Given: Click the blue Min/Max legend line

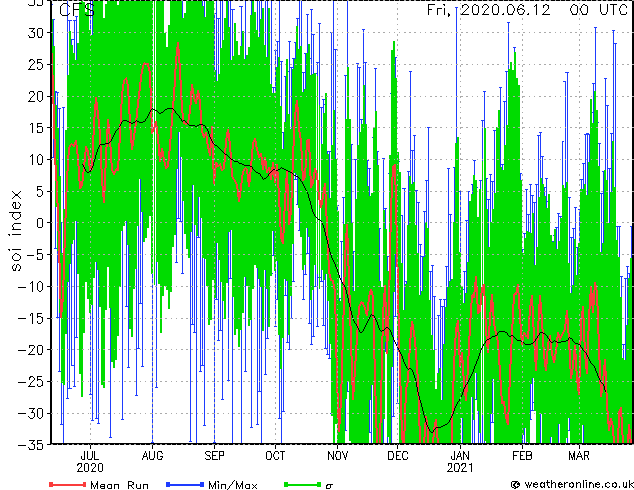Looking at the screenshot, I should [185, 484].
